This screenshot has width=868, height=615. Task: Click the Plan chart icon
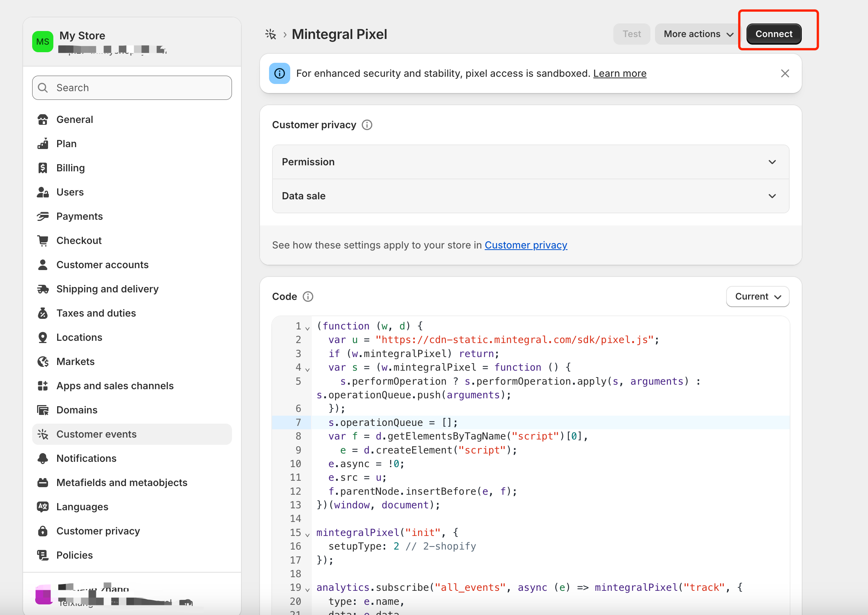43,144
